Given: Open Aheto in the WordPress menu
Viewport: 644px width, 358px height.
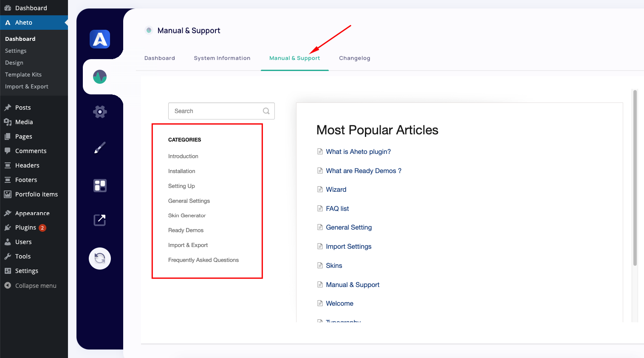Looking at the screenshot, I should click(x=34, y=23).
